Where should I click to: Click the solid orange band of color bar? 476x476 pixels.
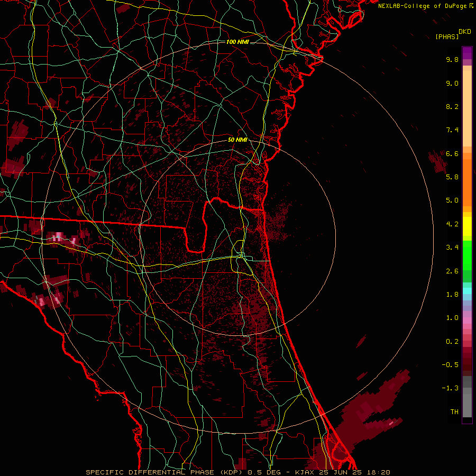tap(467, 182)
